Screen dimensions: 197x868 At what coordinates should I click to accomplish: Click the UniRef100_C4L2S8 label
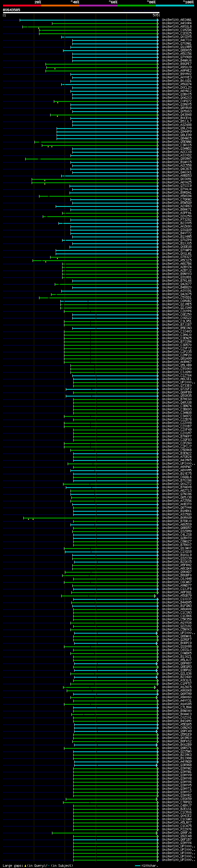coord(177,535)
